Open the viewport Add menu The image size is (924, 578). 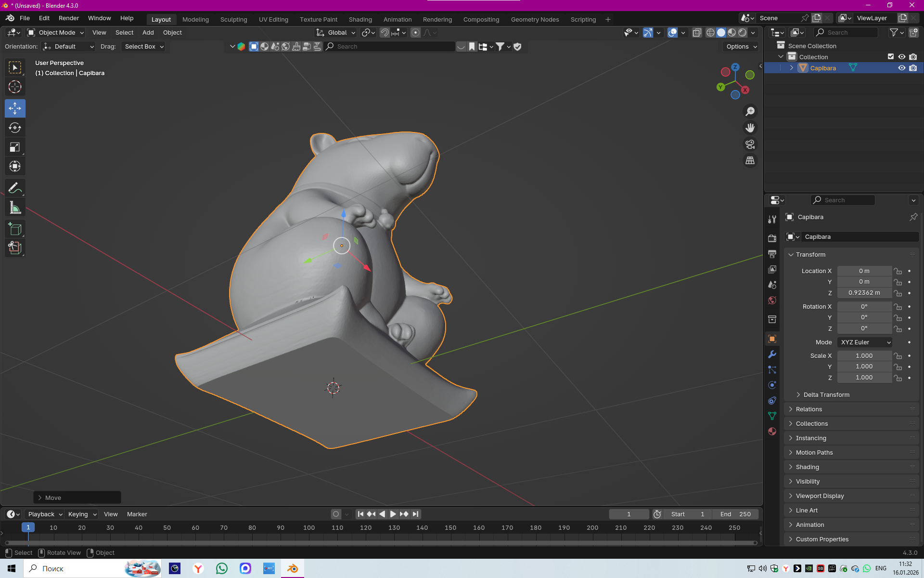[148, 33]
